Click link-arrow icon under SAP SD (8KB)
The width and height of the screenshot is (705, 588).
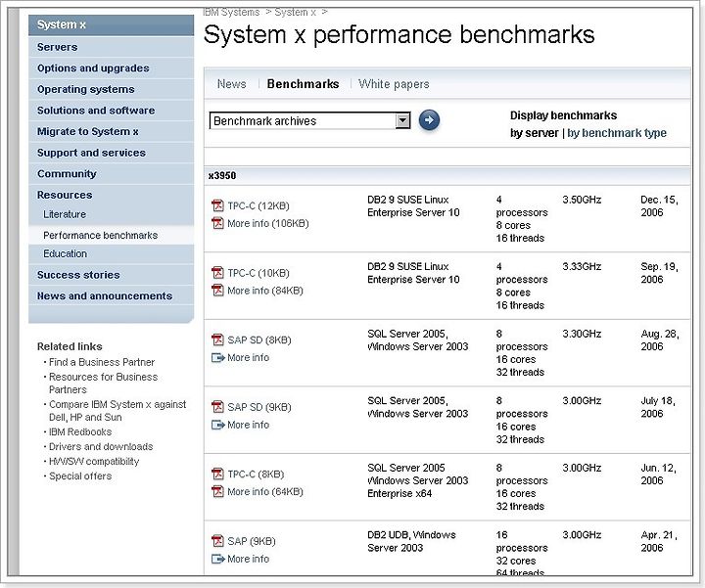[x=217, y=357]
